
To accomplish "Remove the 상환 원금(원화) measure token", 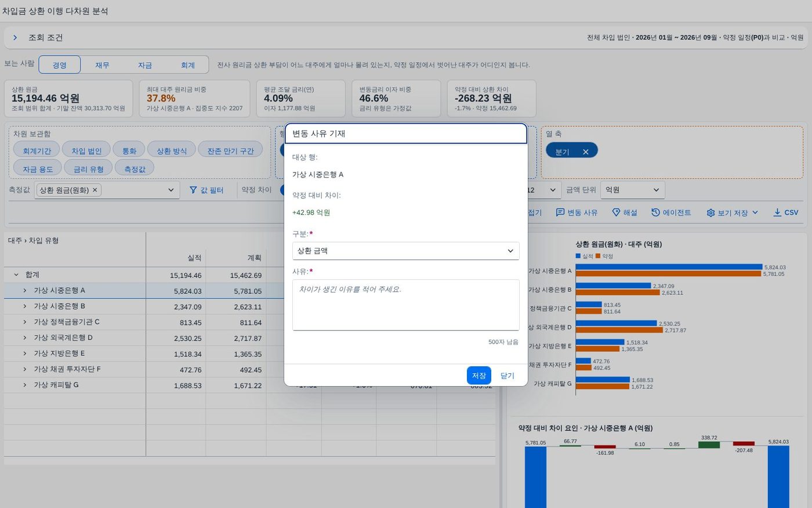I will pyautogui.click(x=95, y=190).
